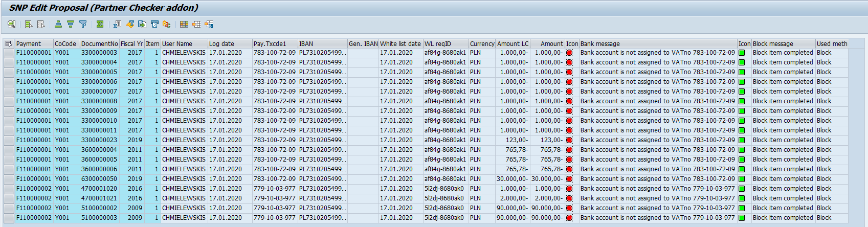
Task: Toggle the row selector for document 6300000050
Action: click(9, 179)
